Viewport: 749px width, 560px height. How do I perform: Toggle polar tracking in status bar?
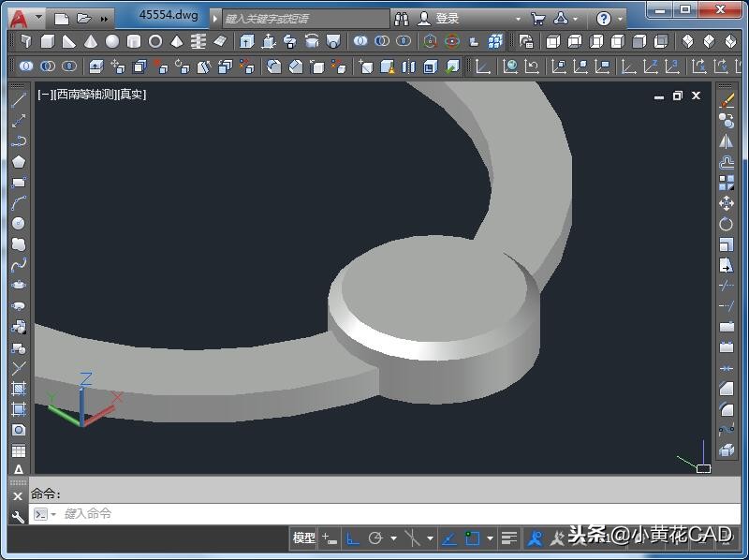375,538
